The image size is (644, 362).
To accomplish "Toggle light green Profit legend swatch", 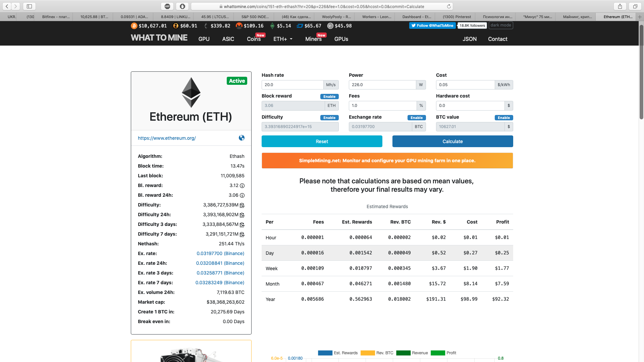I will click(x=438, y=353).
